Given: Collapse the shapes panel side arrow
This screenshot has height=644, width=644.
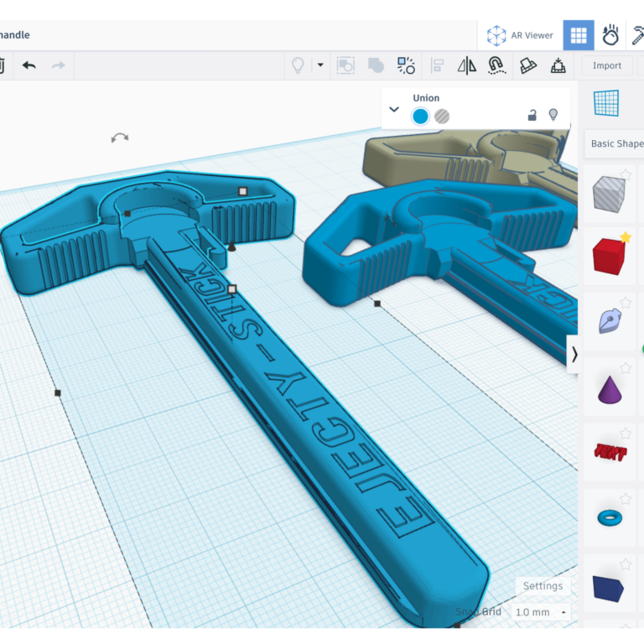Looking at the screenshot, I should click(574, 354).
